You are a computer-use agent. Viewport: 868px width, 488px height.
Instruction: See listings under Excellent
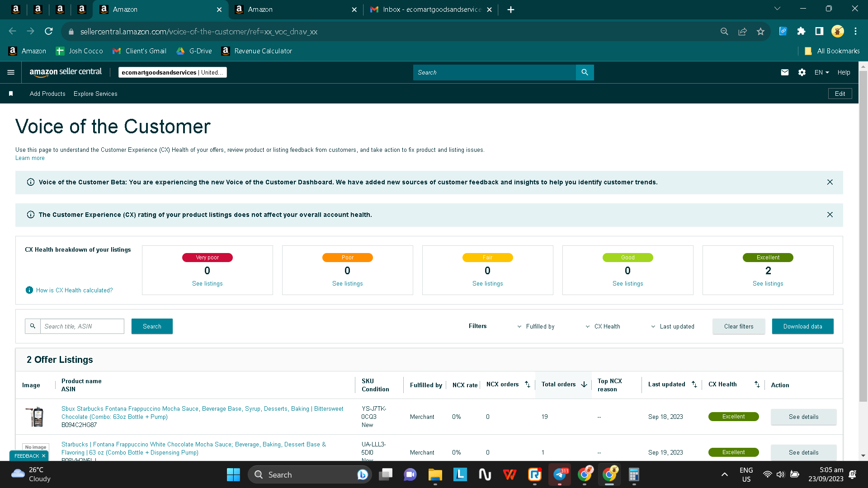[768, 283]
